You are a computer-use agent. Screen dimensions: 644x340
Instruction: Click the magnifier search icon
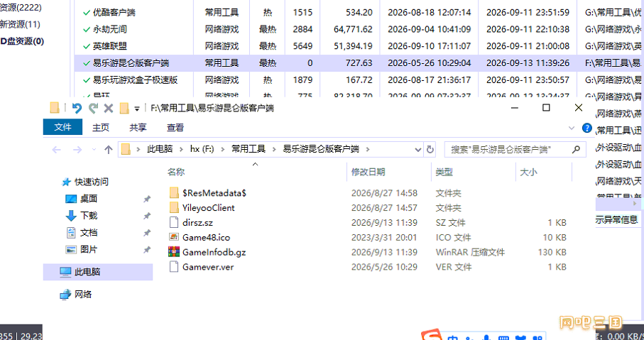(577, 149)
